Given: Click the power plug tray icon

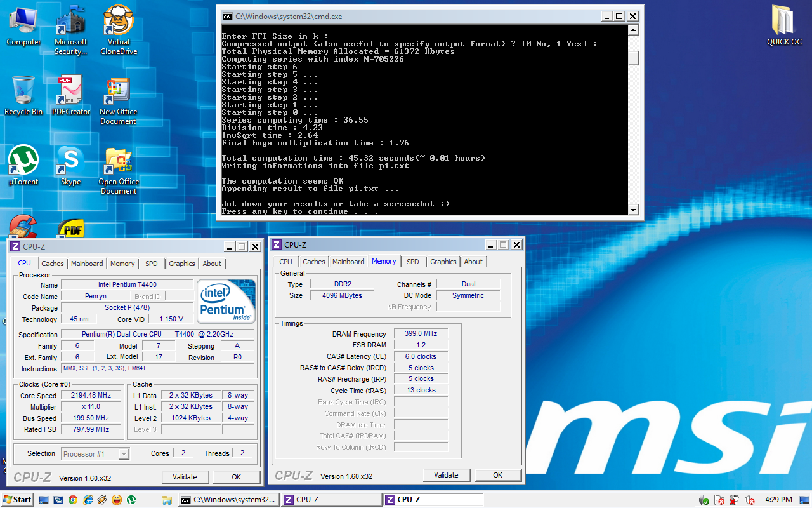Looking at the screenshot, I should (x=734, y=500).
